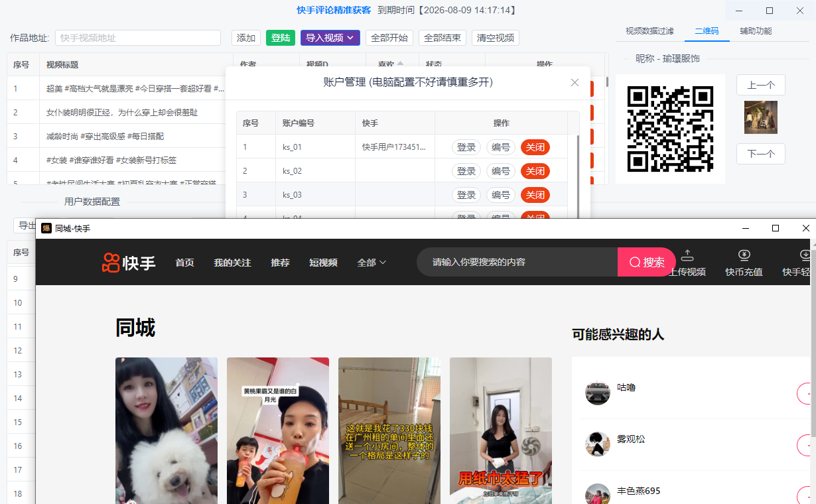
Task: Click the 添加 button
Action: click(x=246, y=38)
